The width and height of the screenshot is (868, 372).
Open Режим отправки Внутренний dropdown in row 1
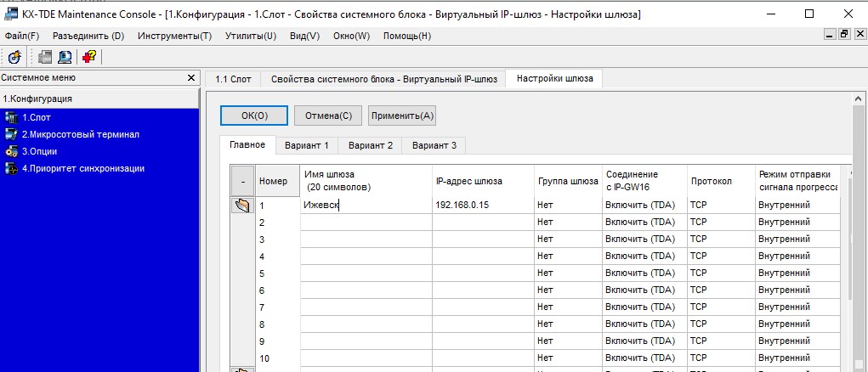point(797,206)
